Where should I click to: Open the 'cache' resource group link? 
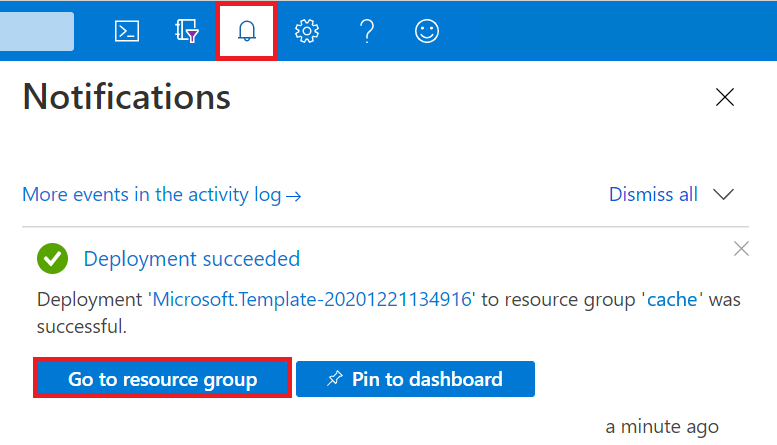(x=672, y=299)
